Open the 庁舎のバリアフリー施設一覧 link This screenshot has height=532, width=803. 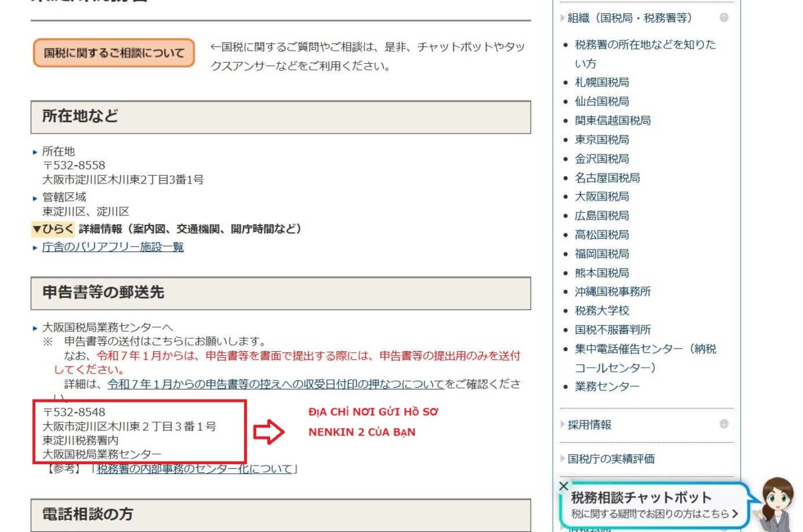[x=113, y=247]
